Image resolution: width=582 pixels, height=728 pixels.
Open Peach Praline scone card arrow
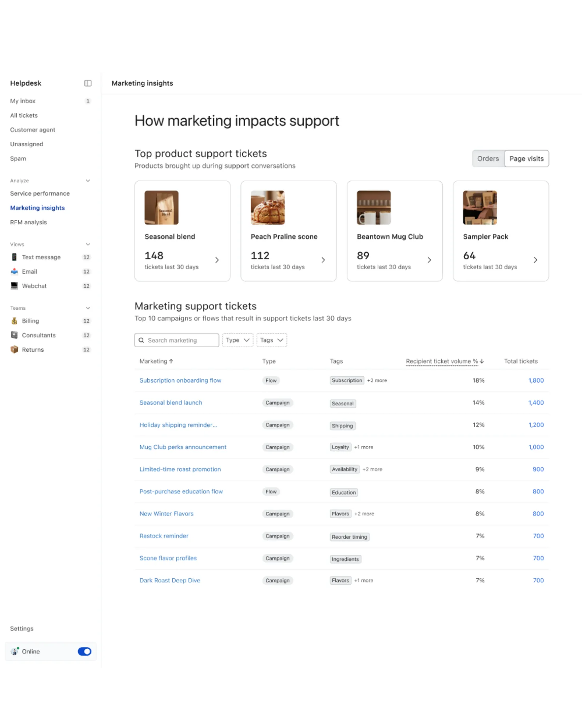[323, 260]
